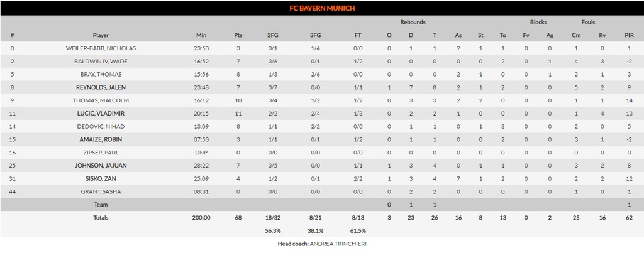This screenshot has width=644, height=253.
Task: Click the Pts column header
Action: tap(238, 35)
